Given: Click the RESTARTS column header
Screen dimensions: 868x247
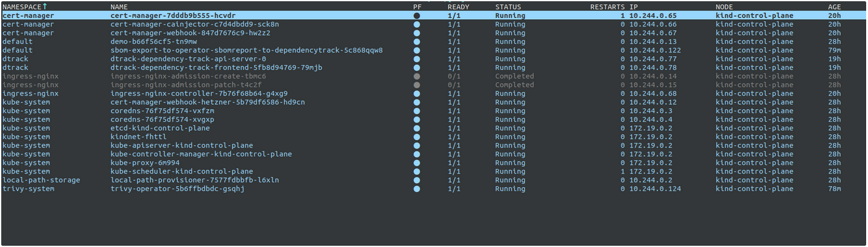Looking at the screenshot, I should [607, 7].
